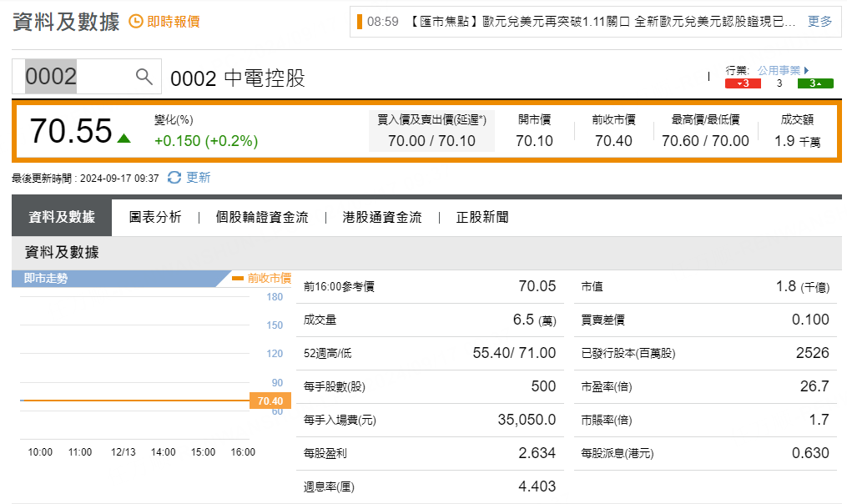Click the stock name 0002 中電控股
847x504 pixels.
pyautogui.click(x=238, y=78)
